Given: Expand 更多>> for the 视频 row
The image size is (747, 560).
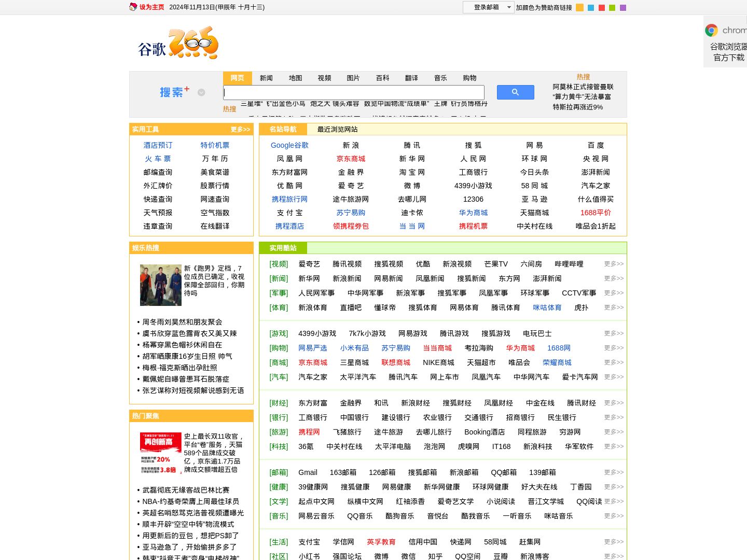Looking at the screenshot, I should click(x=614, y=264).
